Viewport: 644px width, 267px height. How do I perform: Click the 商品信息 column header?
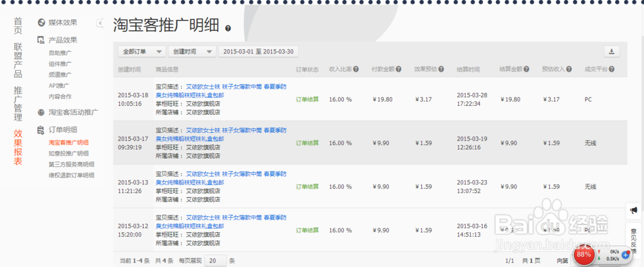[x=167, y=70]
